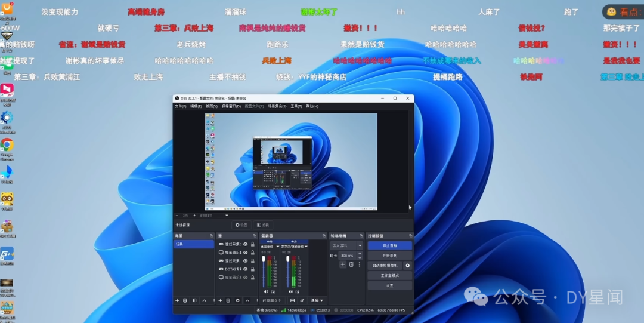644x323 pixels.
Task: Click the grey recording indicator dot in status bar
Action: (x=336, y=310)
